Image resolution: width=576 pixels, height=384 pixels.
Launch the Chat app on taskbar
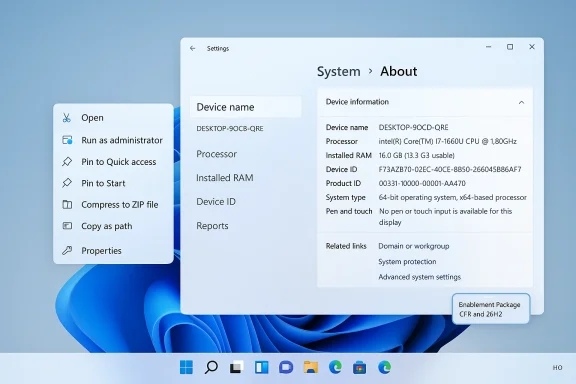click(x=286, y=367)
